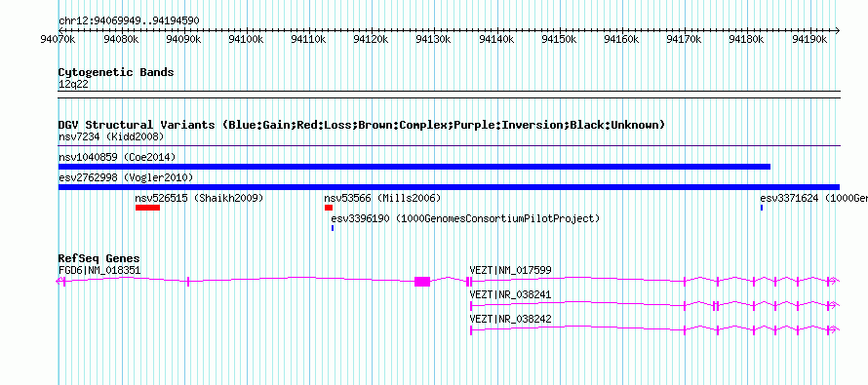Click the 94070k ruler label
Viewport: 868px width, 385px height.
click(58, 39)
